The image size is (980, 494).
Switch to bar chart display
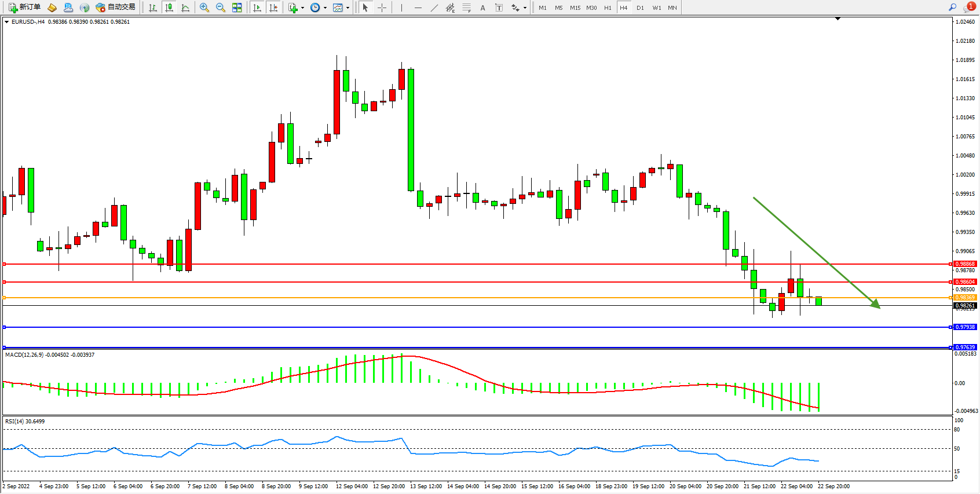(x=153, y=8)
